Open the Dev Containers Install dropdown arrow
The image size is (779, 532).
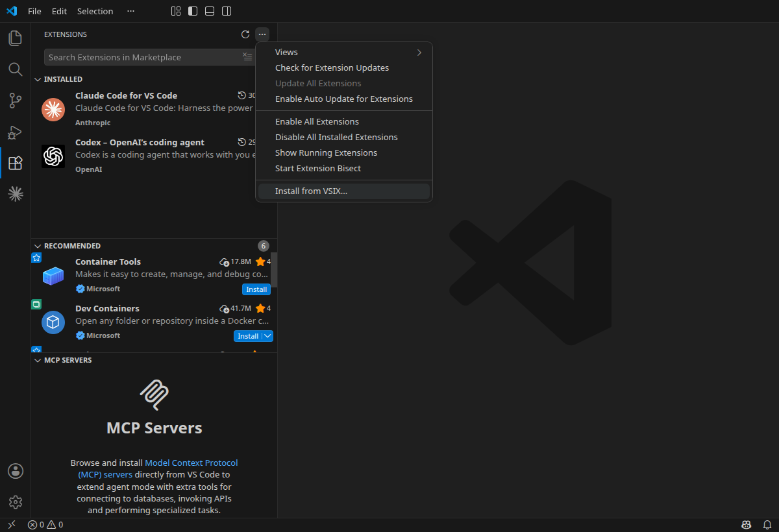coord(267,336)
